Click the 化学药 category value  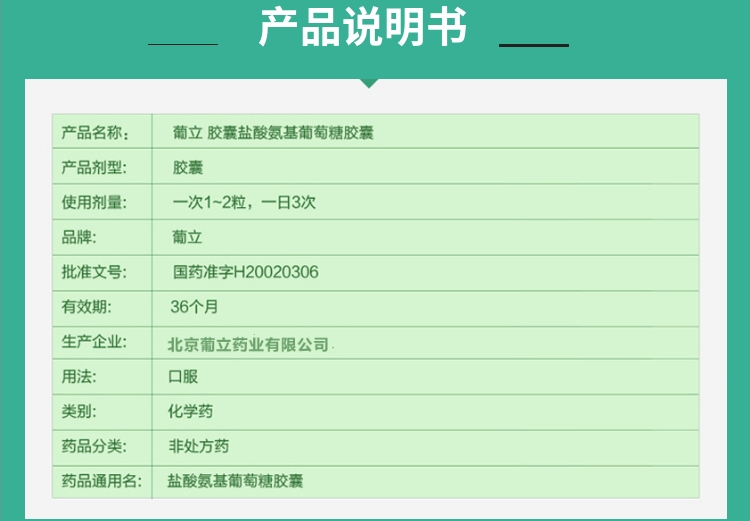coord(190,411)
